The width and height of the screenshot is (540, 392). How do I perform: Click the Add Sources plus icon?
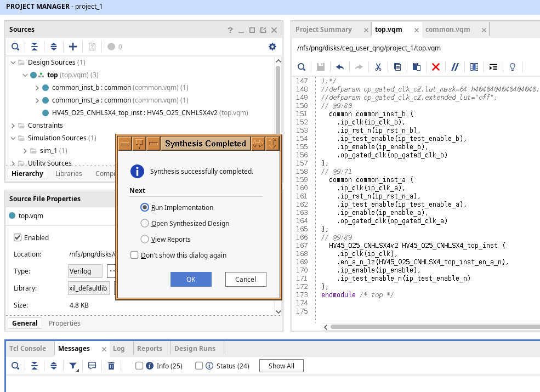click(72, 47)
